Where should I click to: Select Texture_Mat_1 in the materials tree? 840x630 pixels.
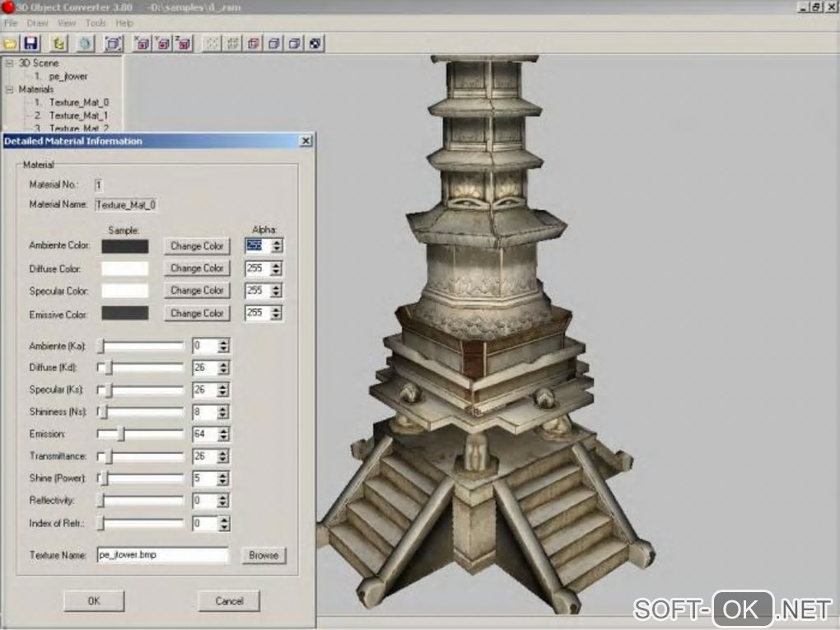tap(78, 115)
